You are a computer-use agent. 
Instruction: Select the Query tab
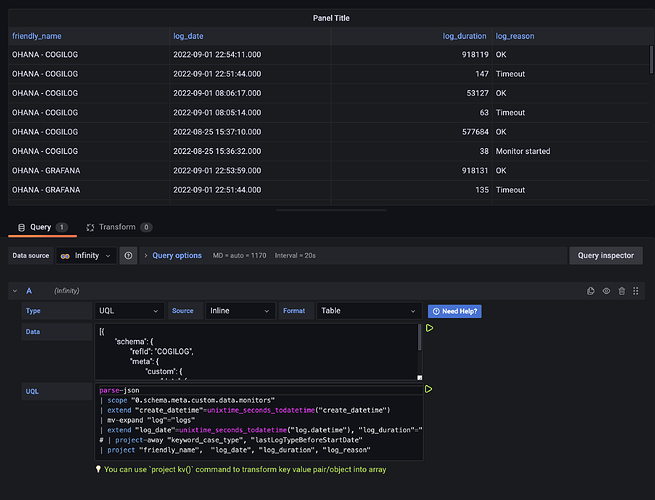pyautogui.click(x=39, y=227)
